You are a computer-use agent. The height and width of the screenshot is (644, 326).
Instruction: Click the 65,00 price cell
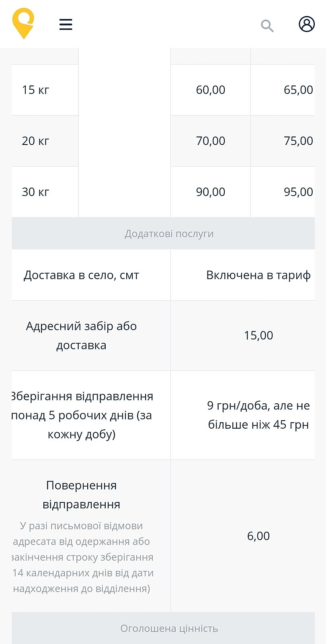pos(298,90)
